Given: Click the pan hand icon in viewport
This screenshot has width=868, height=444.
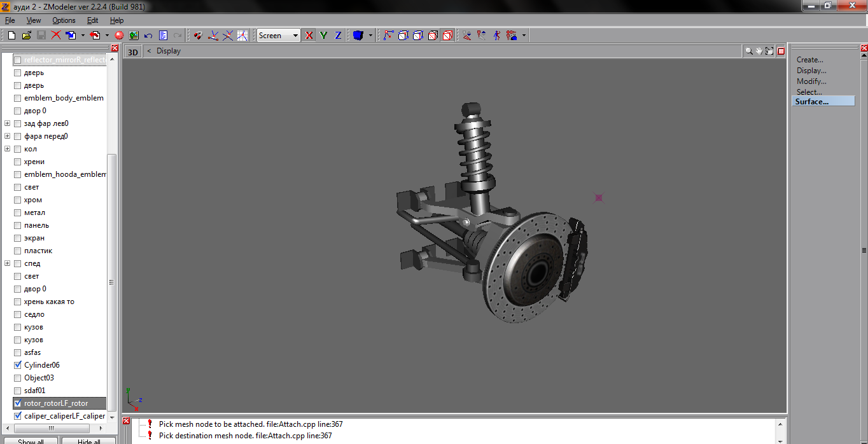Looking at the screenshot, I should 759,51.
